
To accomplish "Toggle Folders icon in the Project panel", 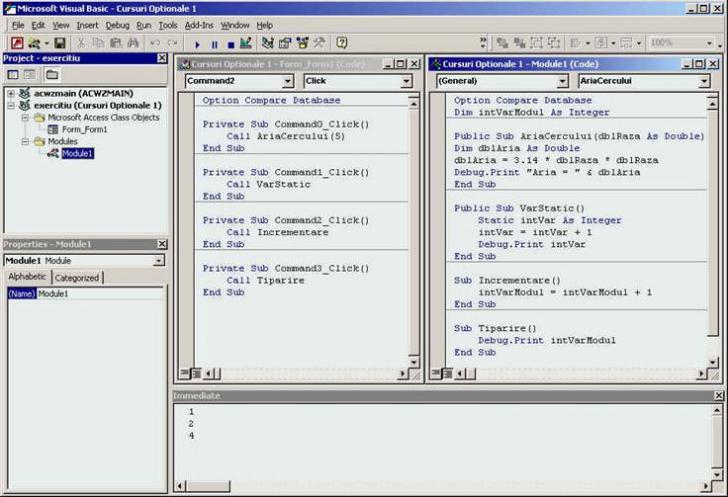I will [x=52, y=74].
